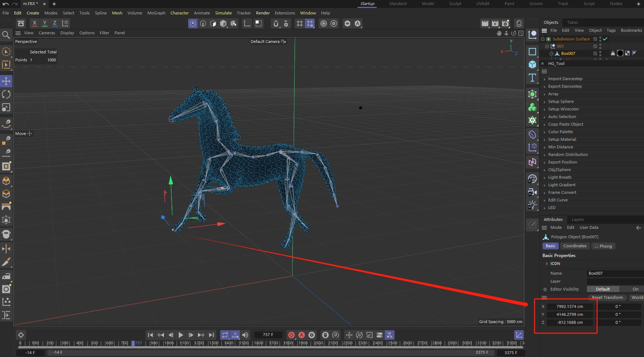Open the Coordinates attribute tab

pyautogui.click(x=575, y=246)
